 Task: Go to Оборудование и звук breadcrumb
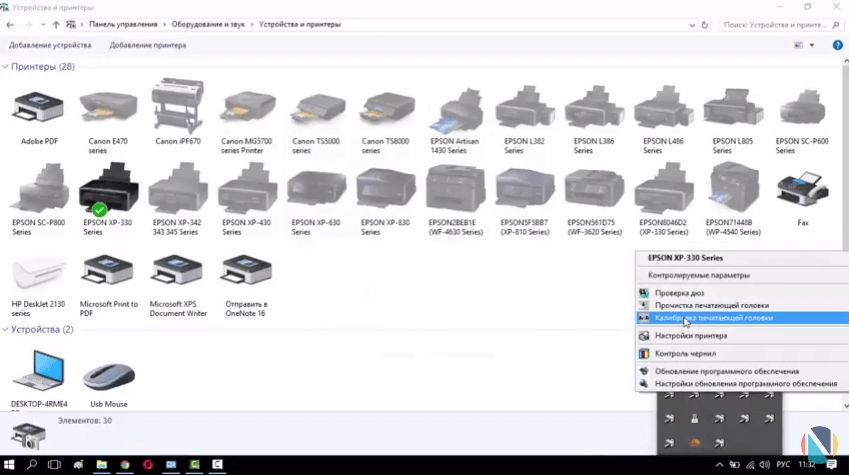coord(208,24)
